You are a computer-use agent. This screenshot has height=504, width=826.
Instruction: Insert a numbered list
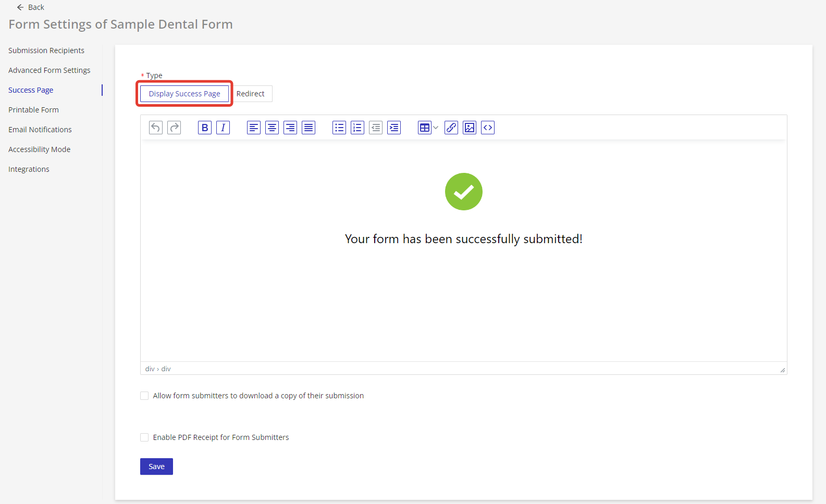(357, 128)
